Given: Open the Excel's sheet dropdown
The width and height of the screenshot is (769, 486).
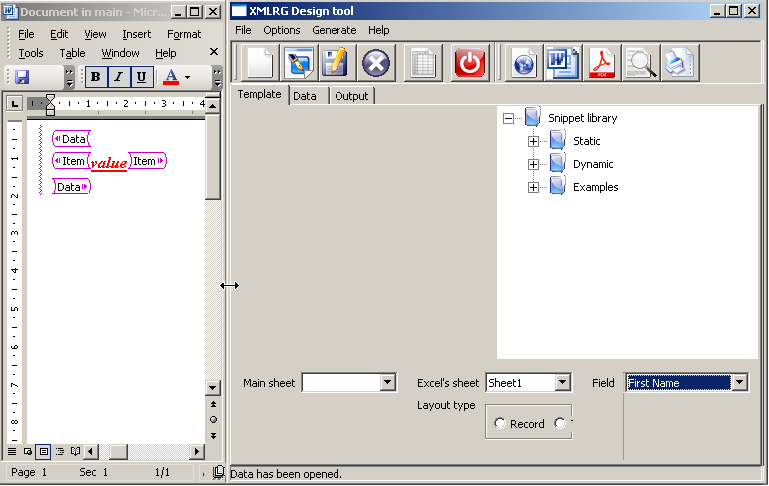Looking at the screenshot, I should click(563, 382).
